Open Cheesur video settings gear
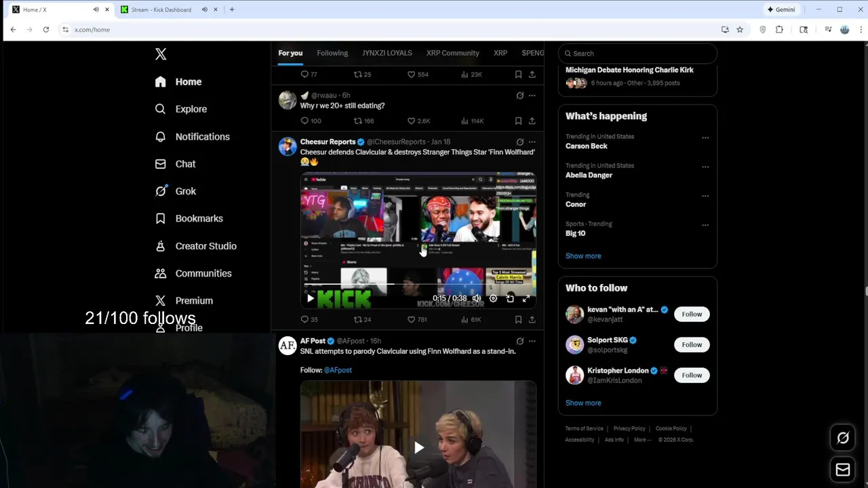Viewport: 868px width, 488px height. [x=493, y=298]
